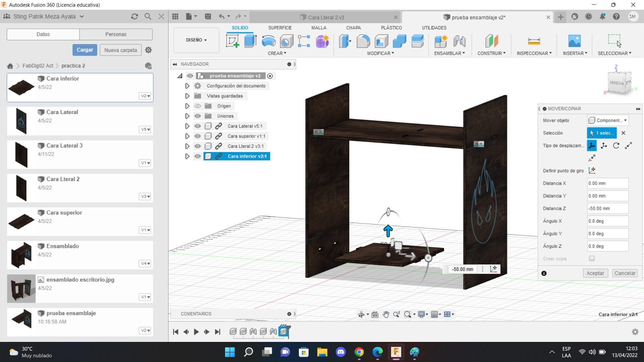Show the hidden Origen folder
Viewport: 644px width, 362px height.
198,106
